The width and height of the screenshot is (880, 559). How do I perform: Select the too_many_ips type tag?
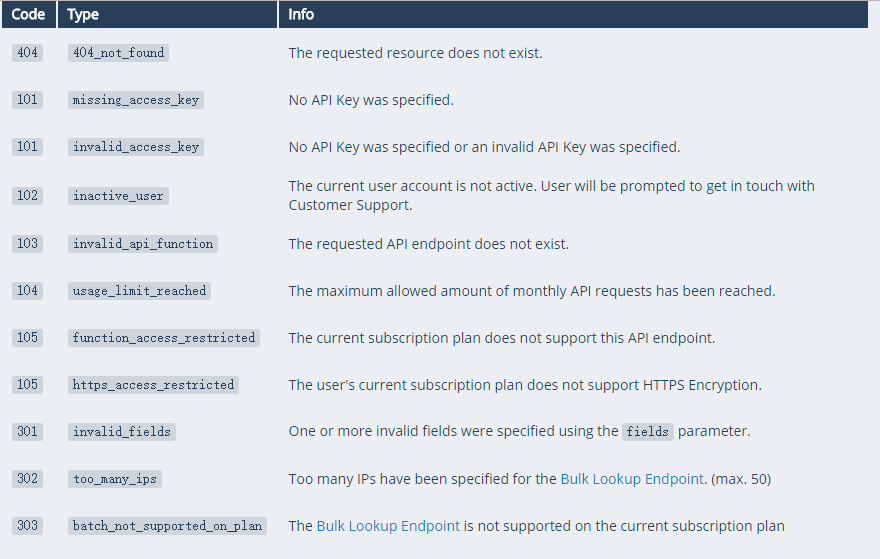(x=115, y=479)
